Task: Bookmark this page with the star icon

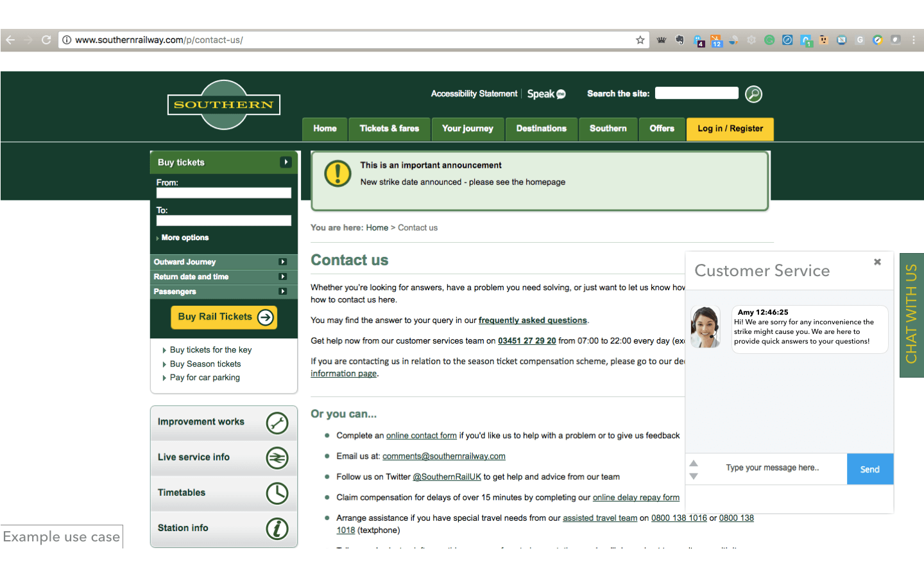Action: 640,40
